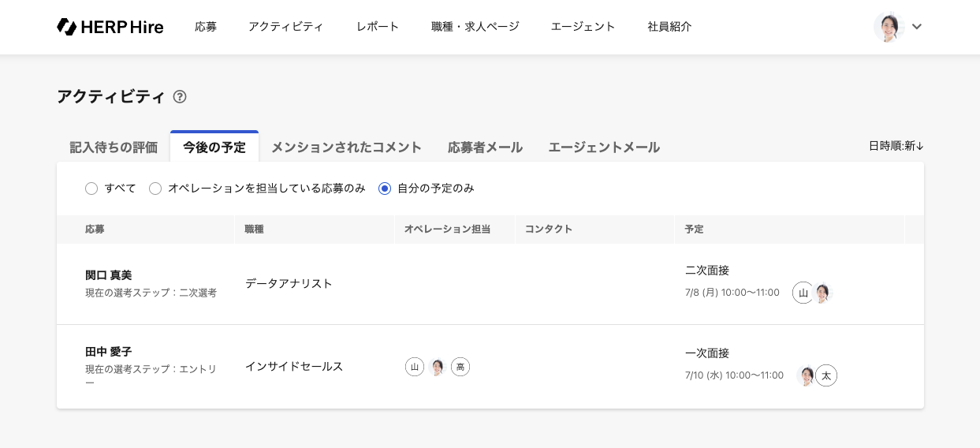Click the 山 avatar in 二次面接 schedule
This screenshot has height=448, width=980.
tap(803, 293)
